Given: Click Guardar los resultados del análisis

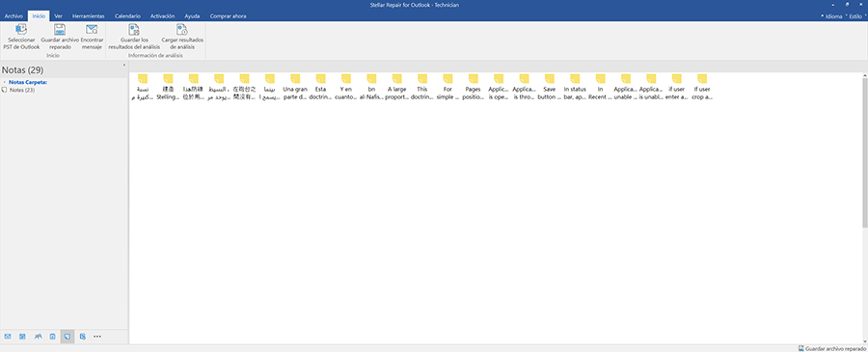Looking at the screenshot, I should tap(134, 37).
